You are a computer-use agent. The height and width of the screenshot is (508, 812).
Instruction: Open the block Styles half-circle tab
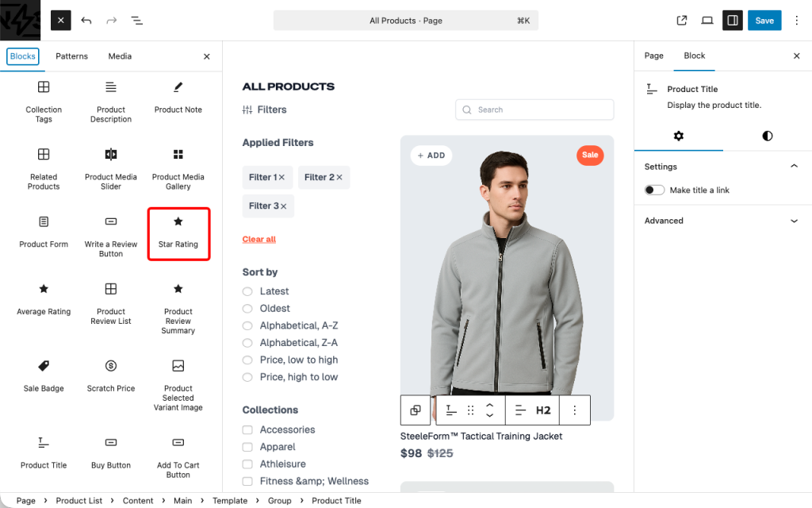767,136
